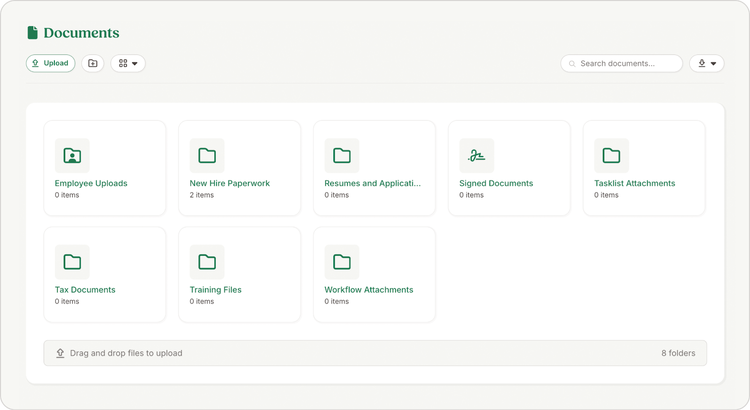The image size is (750, 410).
Task: Click the Documents page icon in the header
Action: (33, 33)
